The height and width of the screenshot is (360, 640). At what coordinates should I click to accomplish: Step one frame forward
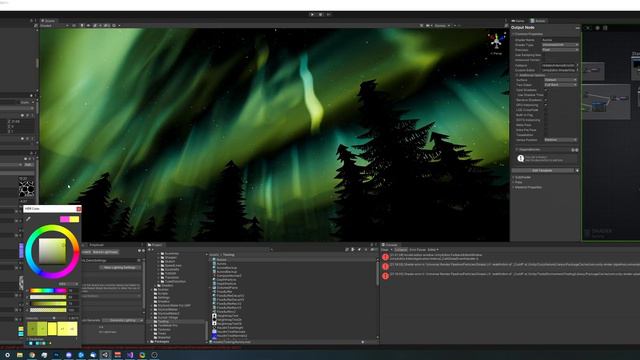(x=328, y=14)
